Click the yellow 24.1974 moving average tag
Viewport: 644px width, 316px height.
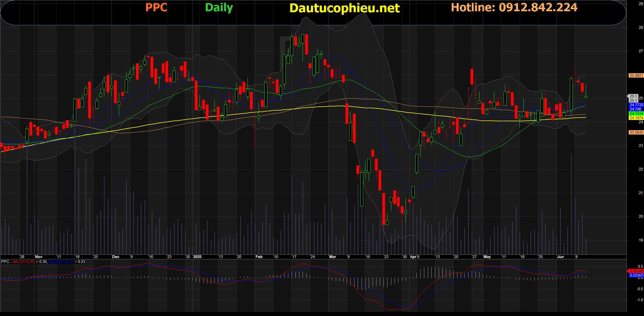(x=636, y=118)
